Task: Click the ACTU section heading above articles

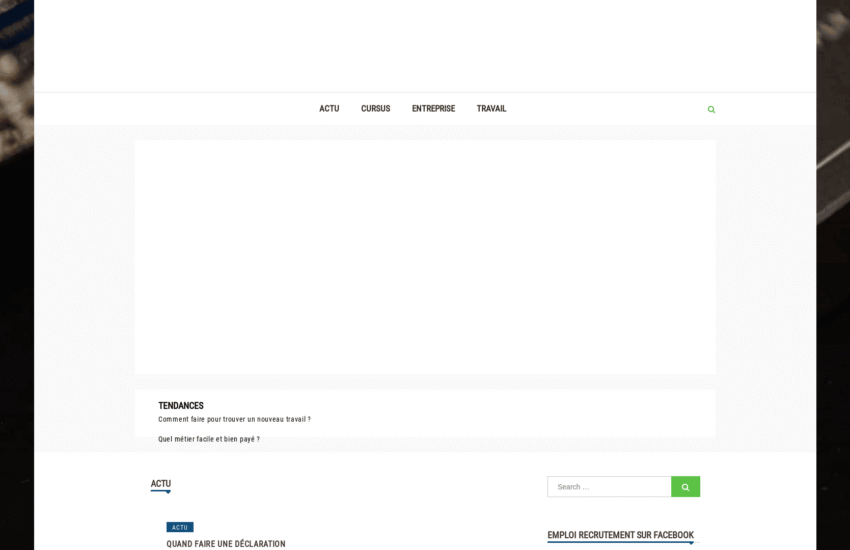Action: click(x=161, y=484)
